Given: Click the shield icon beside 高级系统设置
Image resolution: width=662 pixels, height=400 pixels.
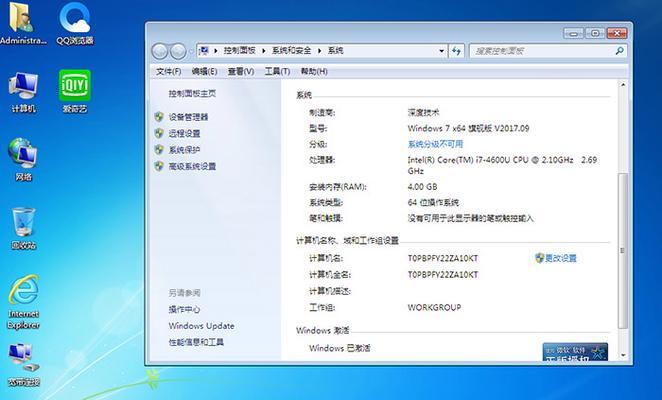Looking at the screenshot, I should click(x=159, y=166).
